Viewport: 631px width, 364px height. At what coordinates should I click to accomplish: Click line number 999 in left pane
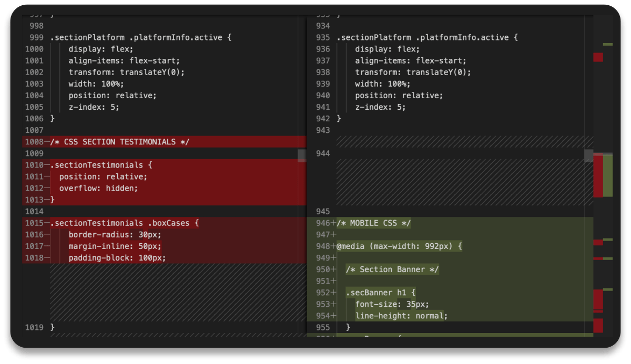tap(36, 38)
